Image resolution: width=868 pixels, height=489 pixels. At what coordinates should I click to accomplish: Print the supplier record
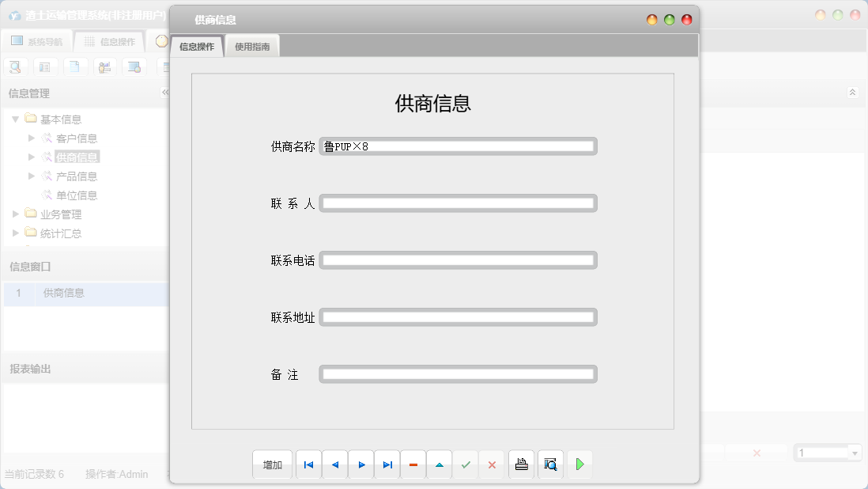point(521,464)
